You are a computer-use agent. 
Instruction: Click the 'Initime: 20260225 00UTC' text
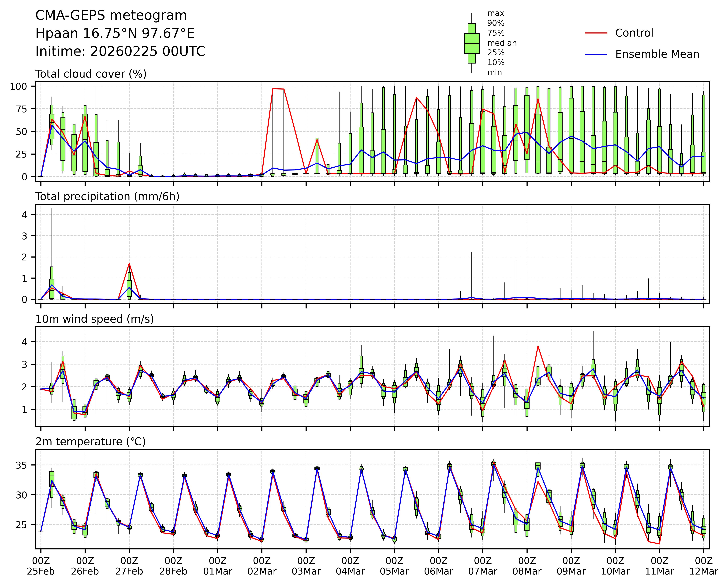tap(120, 52)
